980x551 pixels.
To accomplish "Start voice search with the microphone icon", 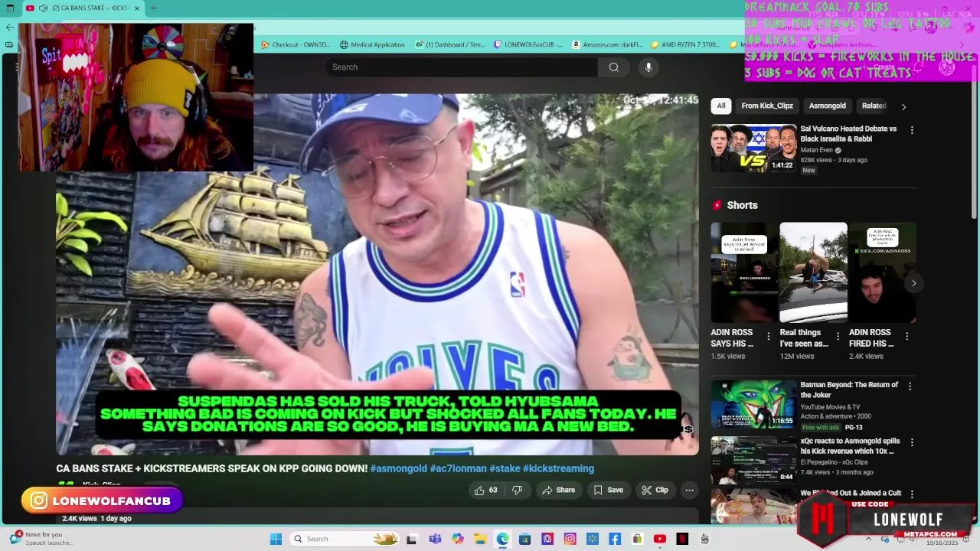I will (x=648, y=67).
